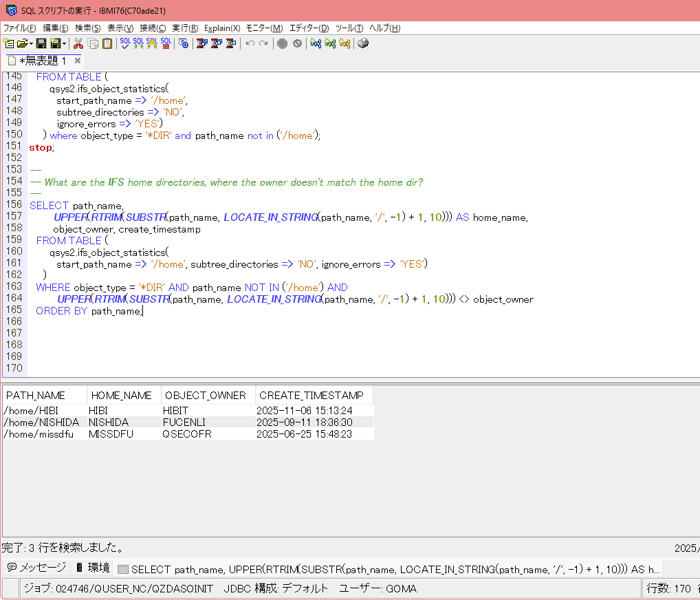Click the Save diskette icon
Viewport: 700px width, 600px height.
point(41,43)
